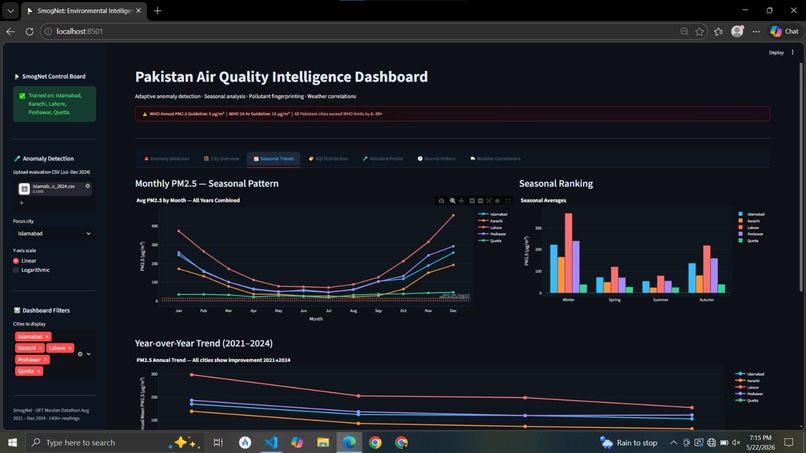The width and height of the screenshot is (806, 453).
Task: Open Windows Start menu
Action: click(x=12, y=442)
